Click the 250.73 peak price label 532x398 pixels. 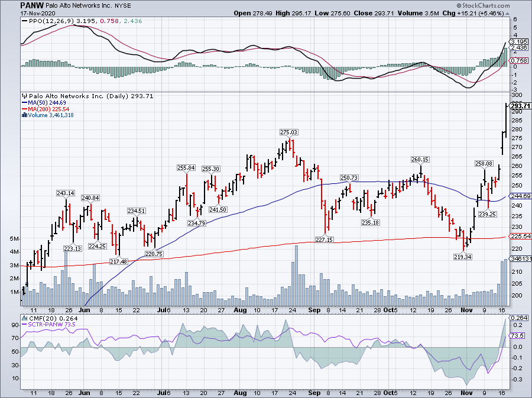[x=349, y=178]
